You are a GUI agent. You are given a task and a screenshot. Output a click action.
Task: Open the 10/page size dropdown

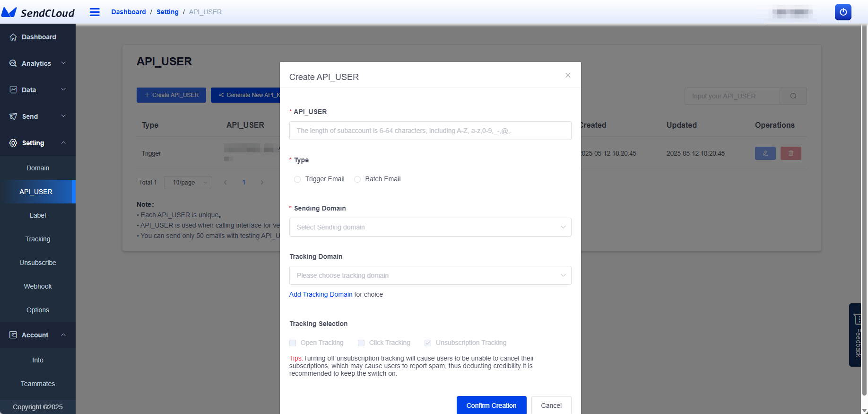(188, 183)
